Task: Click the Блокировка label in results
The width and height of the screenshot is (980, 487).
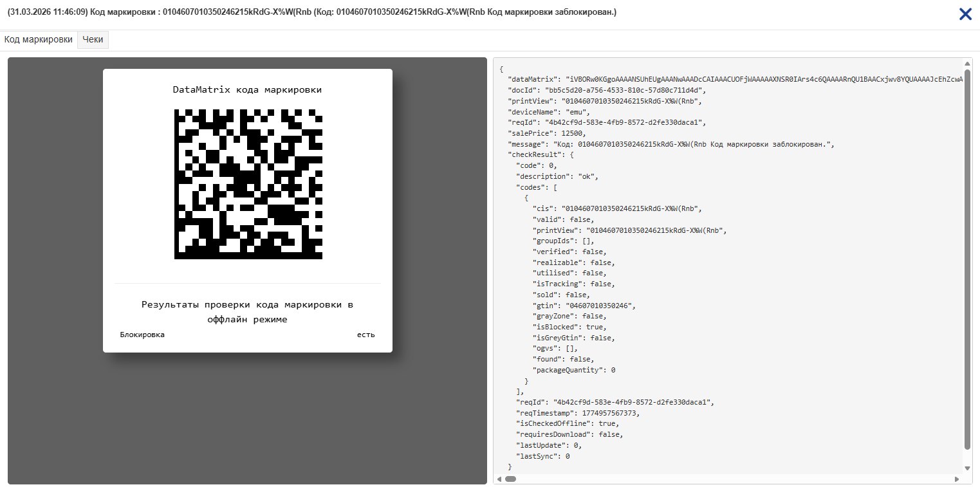Action: point(142,335)
